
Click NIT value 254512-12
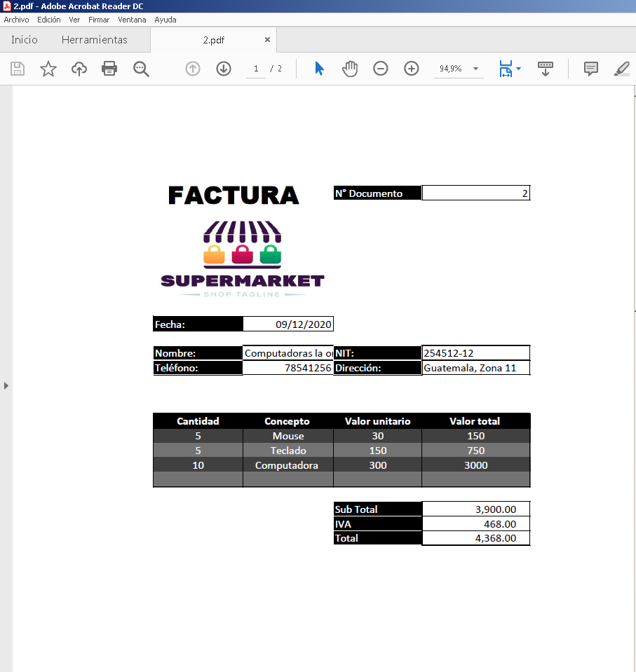click(x=449, y=353)
